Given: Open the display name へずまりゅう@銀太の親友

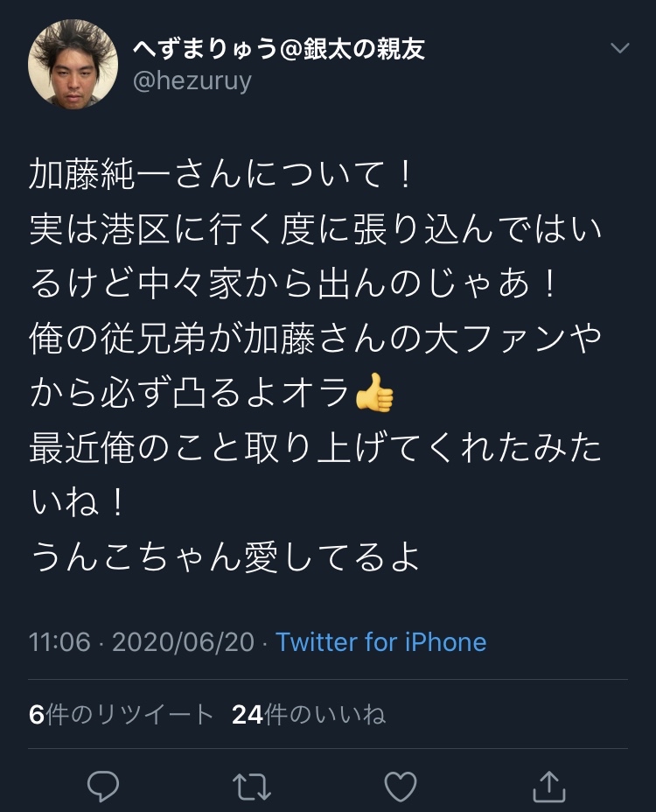Looking at the screenshot, I should (x=278, y=49).
